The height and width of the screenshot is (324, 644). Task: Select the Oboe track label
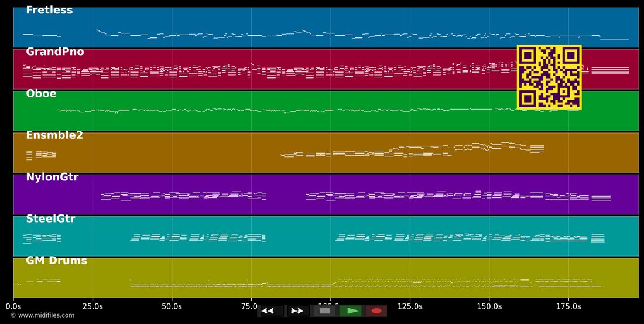(x=41, y=94)
